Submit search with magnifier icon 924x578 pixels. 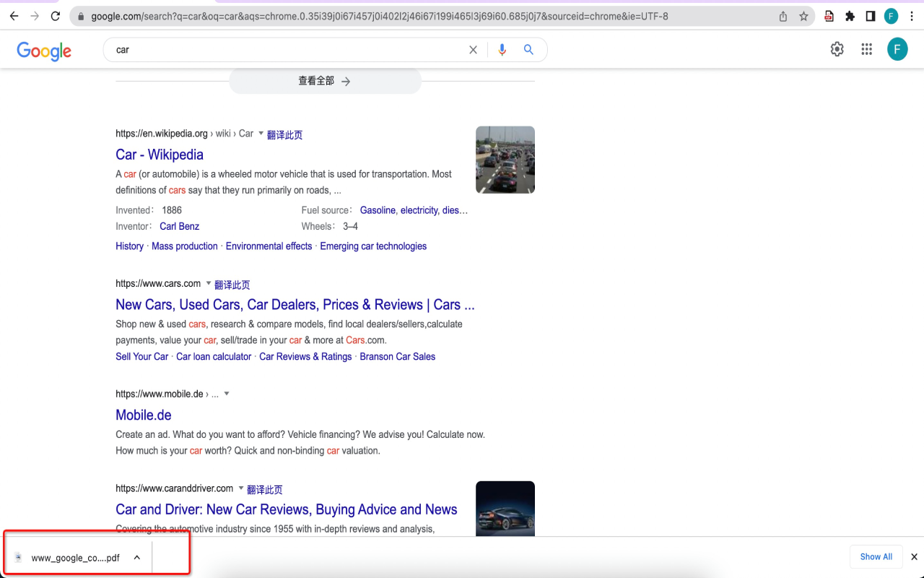click(528, 50)
